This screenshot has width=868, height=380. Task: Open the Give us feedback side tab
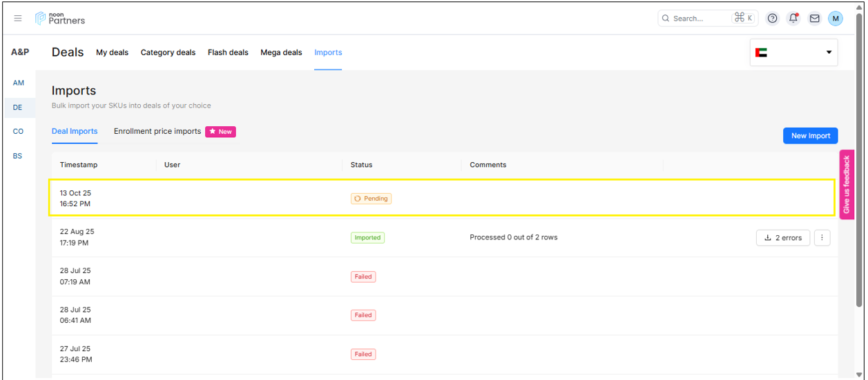pyautogui.click(x=847, y=185)
